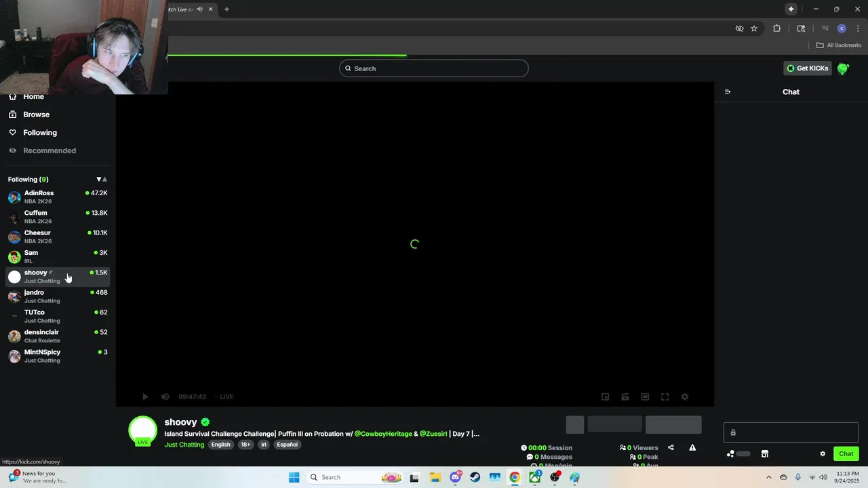Open Cuffem channel from following list
The width and height of the screenshot is (868, 488).
tap(58, 217)
